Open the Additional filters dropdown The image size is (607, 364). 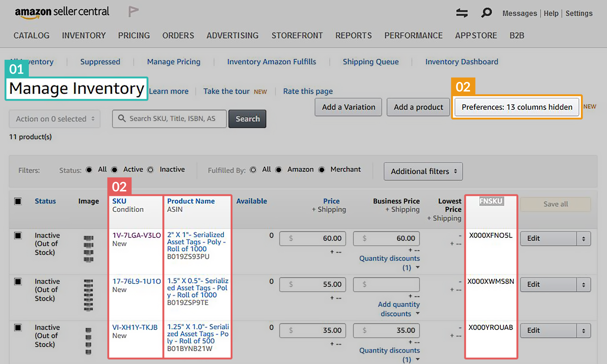point(423,171)
